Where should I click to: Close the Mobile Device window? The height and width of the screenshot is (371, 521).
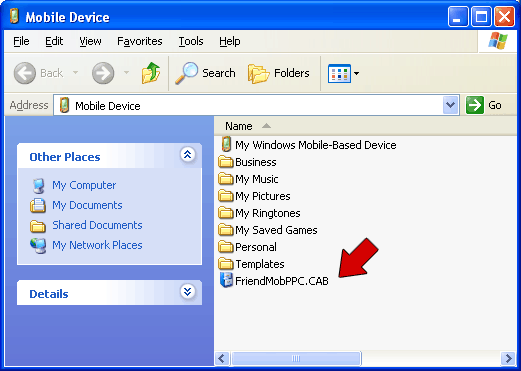(x=504, y=17)
